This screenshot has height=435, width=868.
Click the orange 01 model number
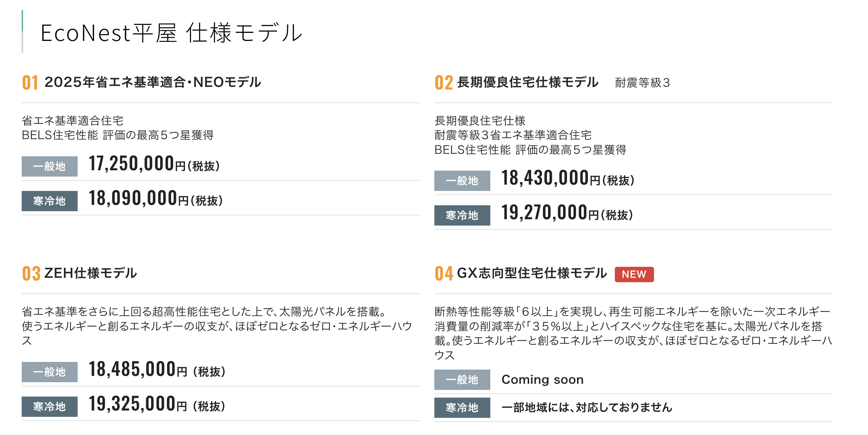pyautogui.click(x=30, y=83)
